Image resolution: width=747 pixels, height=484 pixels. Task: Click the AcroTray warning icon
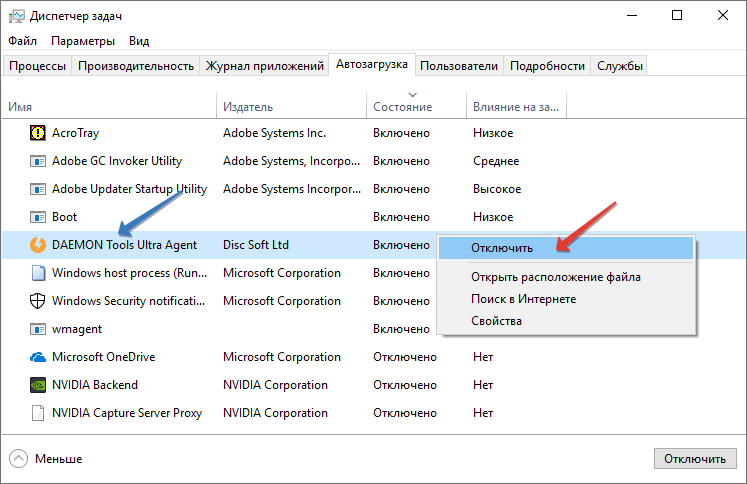click(x=38, y=133)
